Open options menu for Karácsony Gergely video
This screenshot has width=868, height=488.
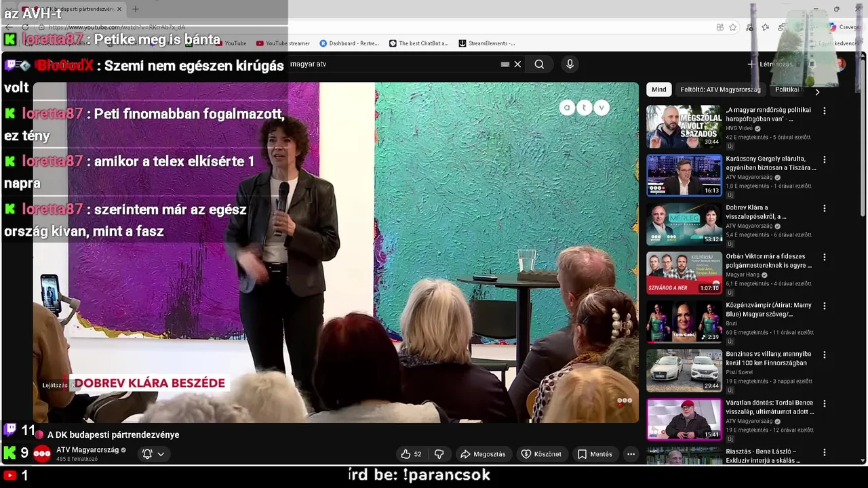[x=825, y=159]
